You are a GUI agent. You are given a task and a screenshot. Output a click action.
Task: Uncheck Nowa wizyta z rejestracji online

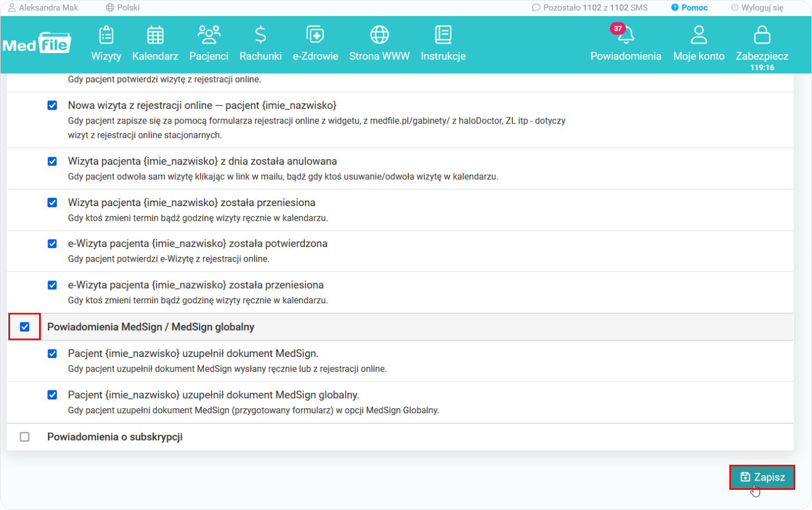point(52,106)
